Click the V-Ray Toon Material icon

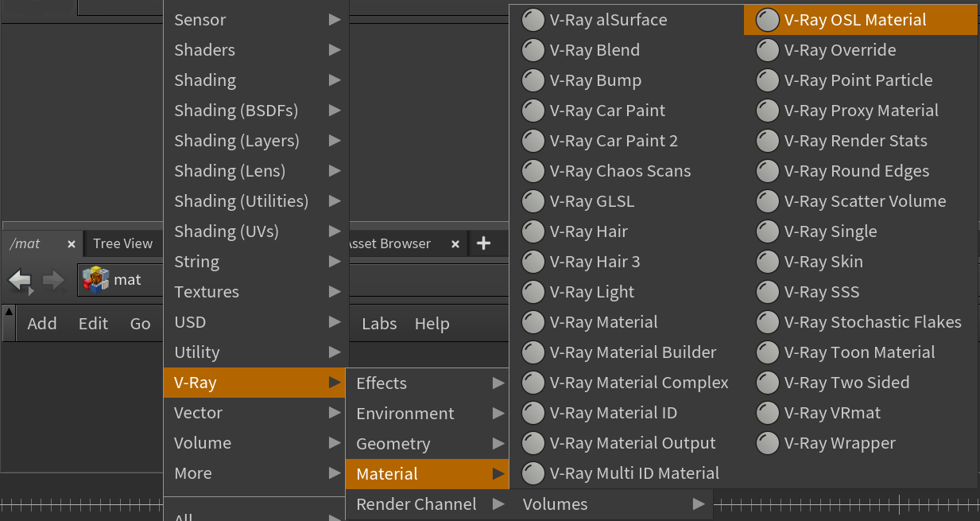pos(768,352)
